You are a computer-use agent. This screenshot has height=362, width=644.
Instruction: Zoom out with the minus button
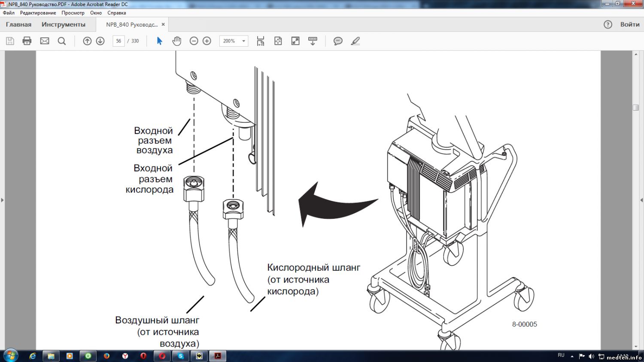coord(194,41)
